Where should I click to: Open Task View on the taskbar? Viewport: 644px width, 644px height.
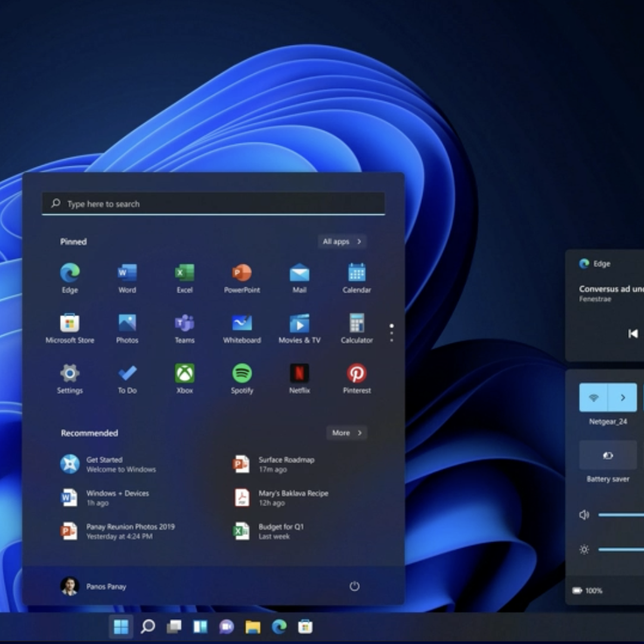tap(174, 626)
